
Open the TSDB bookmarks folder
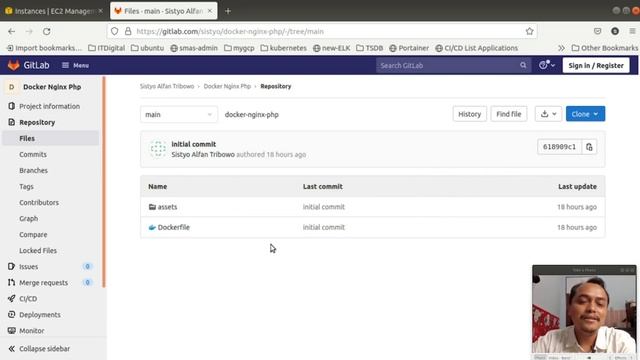click(x=369, y=48)
